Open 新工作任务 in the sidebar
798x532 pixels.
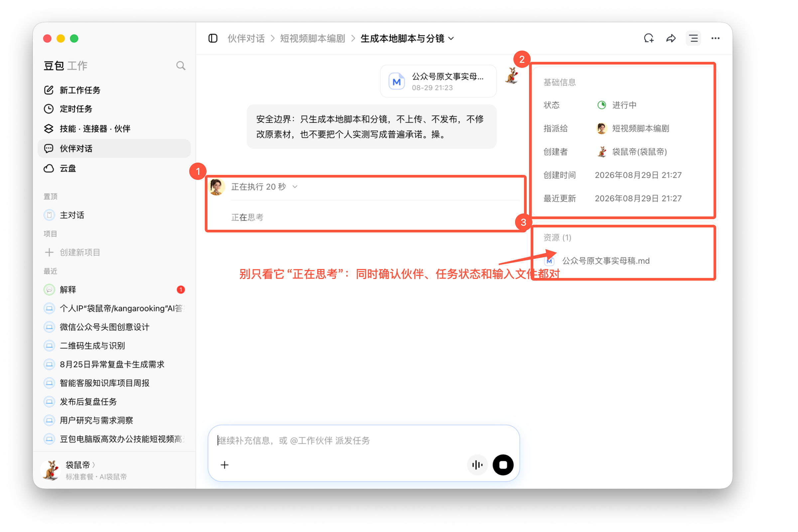click(114, 90)
